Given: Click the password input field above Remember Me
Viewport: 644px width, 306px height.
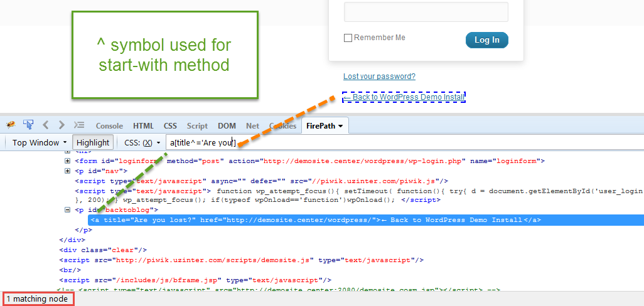Looking at the screenshot, I should (x=426, y=11).
